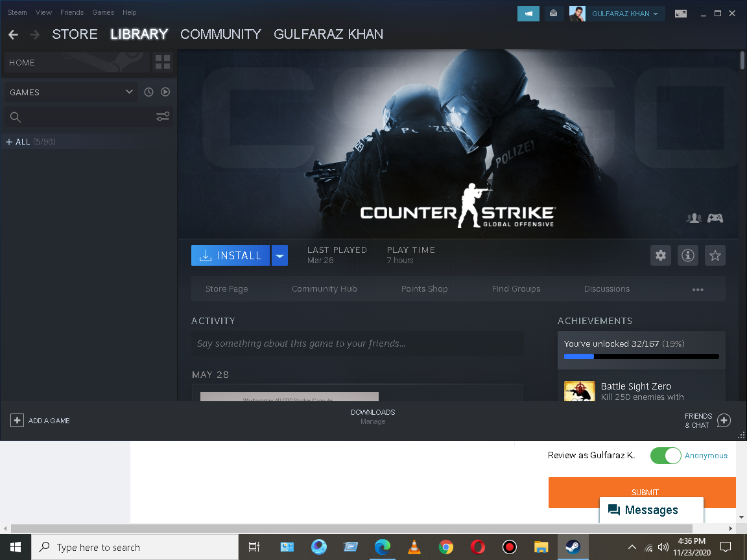Switch to Big Picture mode icon
The height and width of the screenshot is (560, 747).
click(681, 14)
